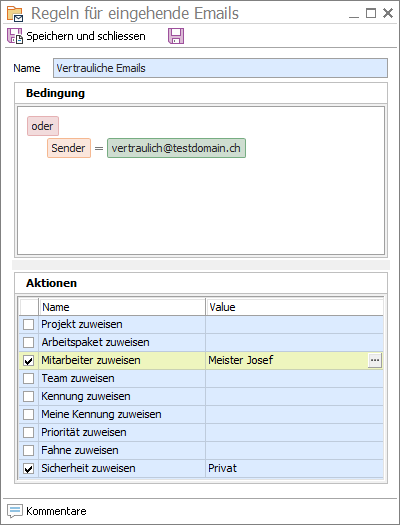Click the Name column header
This screenshot has height=525, width=400.
click(122, 307)
